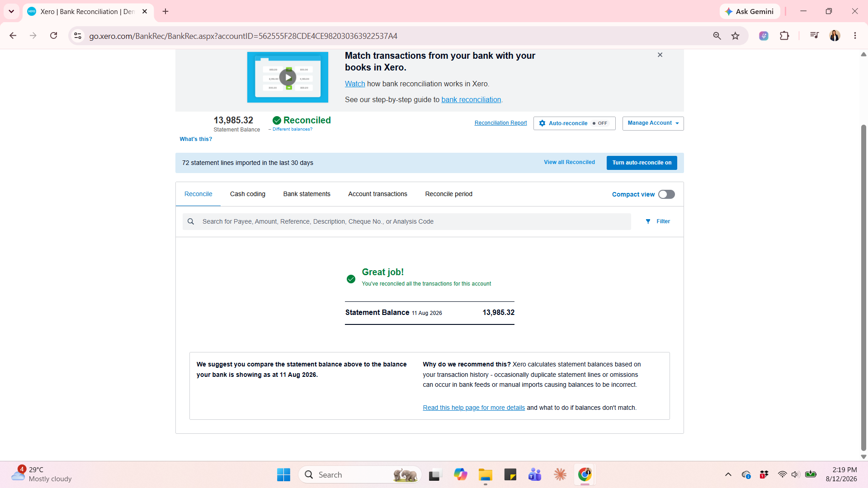Click the media control icon in Chrome toolbar
The width and height of the screenshot is (868, 488).
tap(814, 36)
